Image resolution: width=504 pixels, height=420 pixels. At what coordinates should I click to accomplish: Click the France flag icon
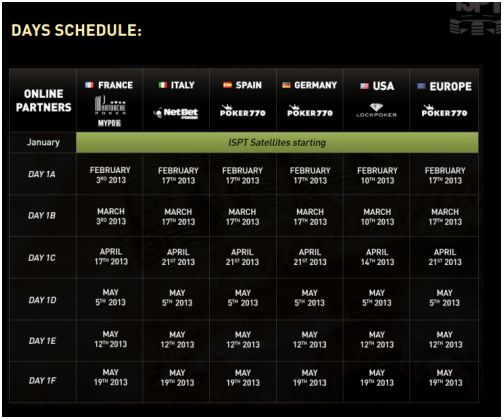(x=89, y=85)
